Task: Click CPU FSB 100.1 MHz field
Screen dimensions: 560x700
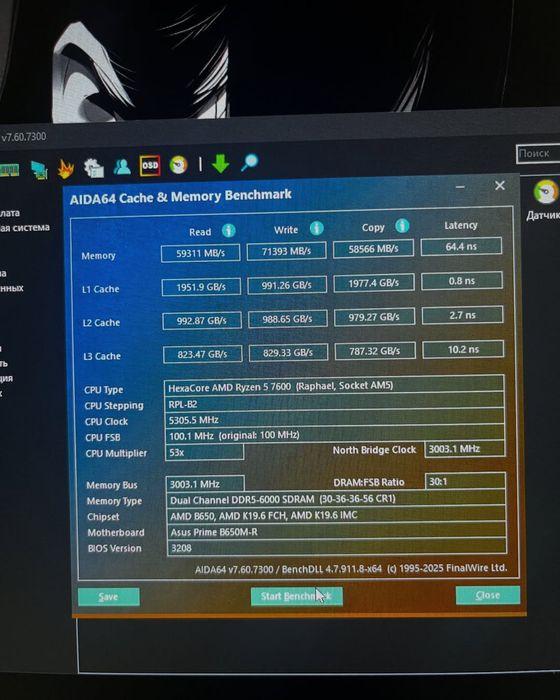Action: [x=335, y=435]
